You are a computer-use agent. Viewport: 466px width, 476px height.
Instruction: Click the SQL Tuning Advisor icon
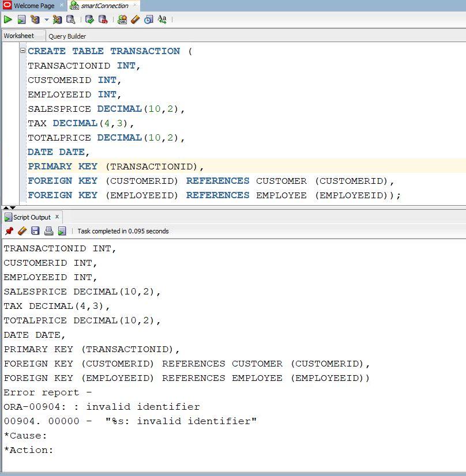(x=71, y=20)
